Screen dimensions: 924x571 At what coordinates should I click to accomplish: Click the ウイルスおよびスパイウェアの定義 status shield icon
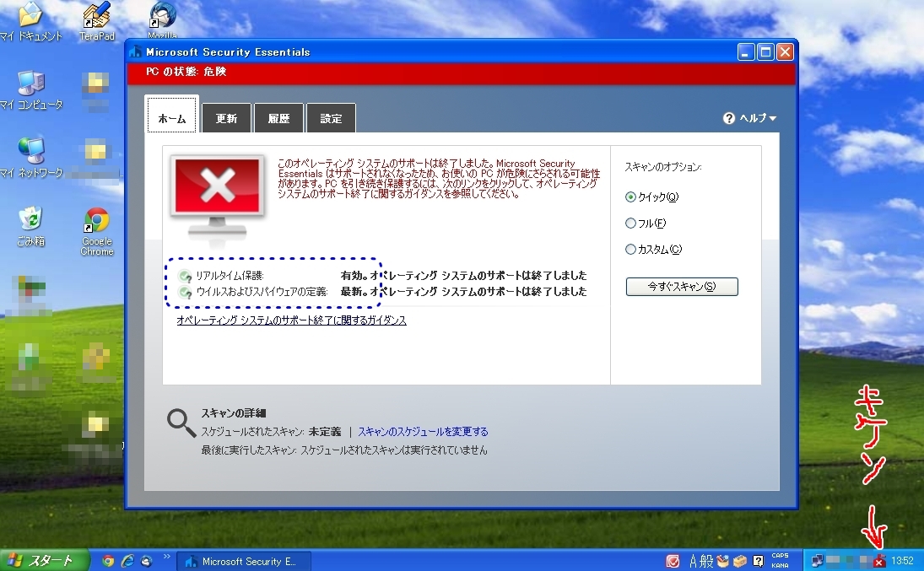[x=185, y=292]
